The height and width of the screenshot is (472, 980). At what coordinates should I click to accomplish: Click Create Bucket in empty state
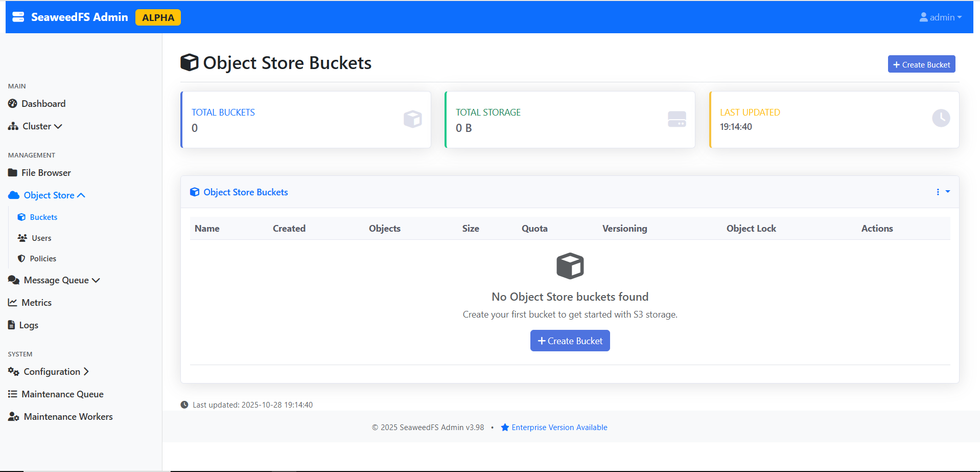tap(570, 341)
